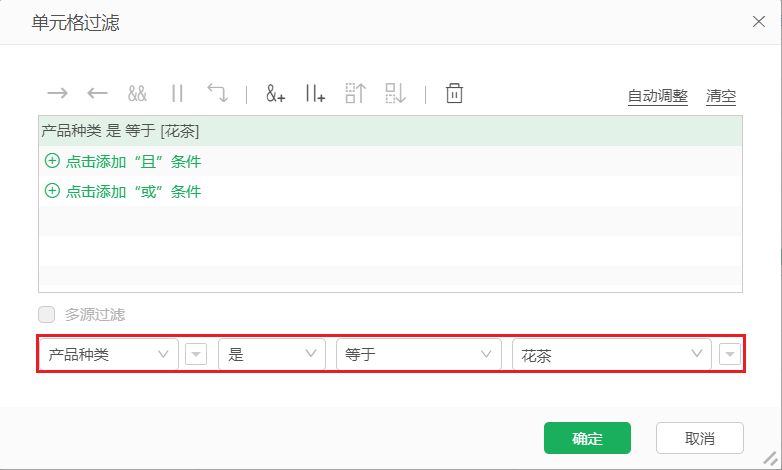The width and height of the screenshot is (782, 470).
Task: Click 清空 to clear conditions
Action: click(721, 95)
